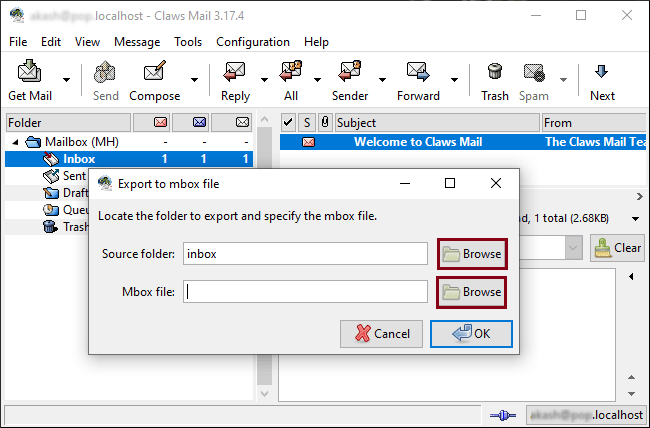
Task: Open the Spam dropdown arrow
Action: [x=563, y=80]
